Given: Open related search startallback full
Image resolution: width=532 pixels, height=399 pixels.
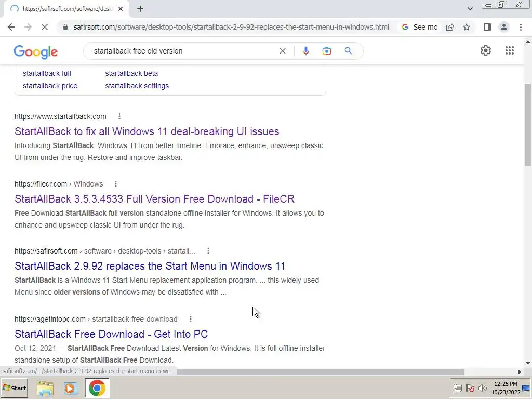Looking at the screenshot, I should [47, 73].
